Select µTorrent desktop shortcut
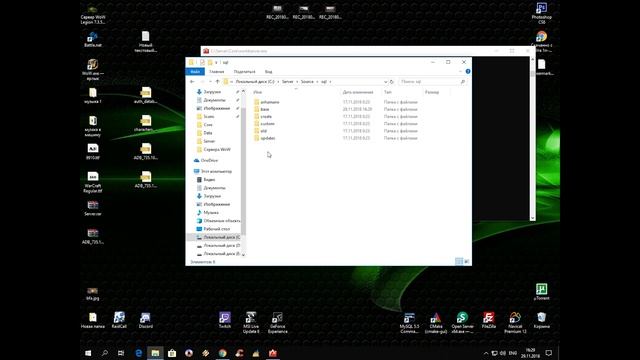640x360 pixels. click(x=541, y=292)
